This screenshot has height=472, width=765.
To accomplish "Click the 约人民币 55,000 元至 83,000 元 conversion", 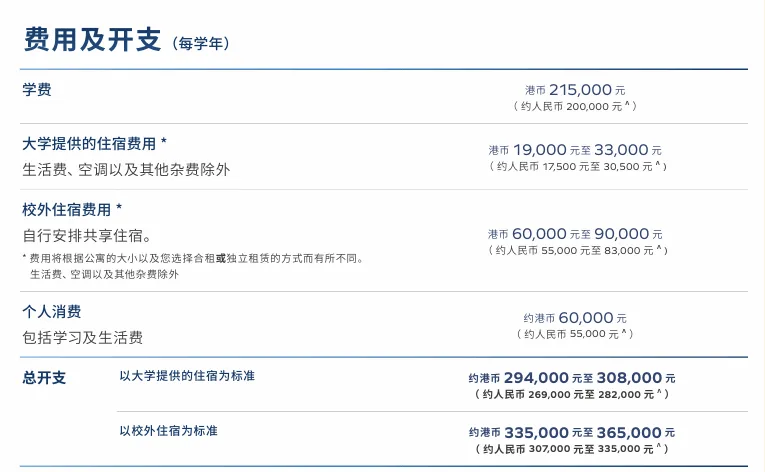I will pyautogui.click(x=577, y=250).
